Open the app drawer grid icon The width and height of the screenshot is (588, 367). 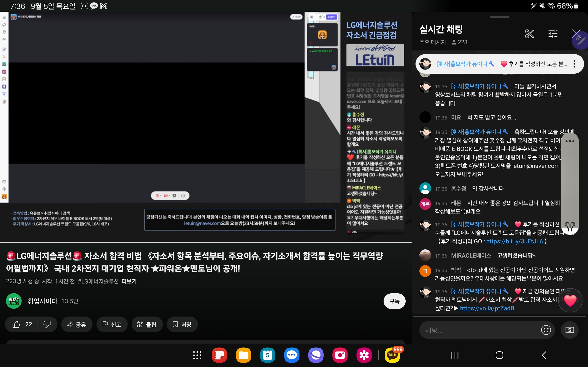click(197, 355)
